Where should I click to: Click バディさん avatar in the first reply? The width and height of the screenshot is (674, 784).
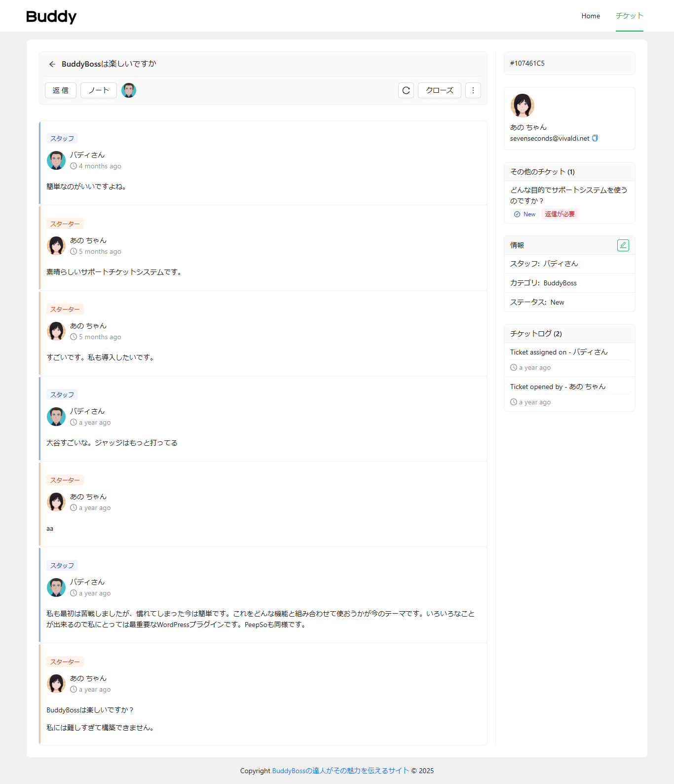click(x=56, y=160)
